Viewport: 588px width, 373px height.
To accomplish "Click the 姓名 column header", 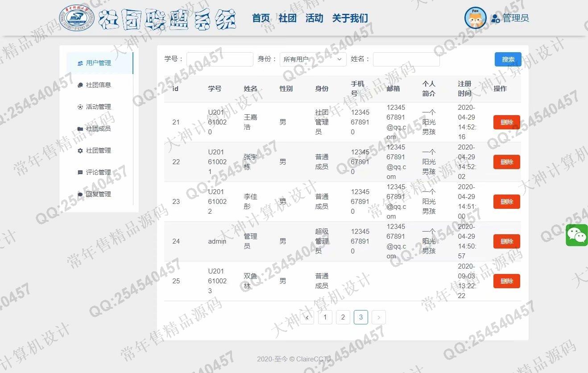I will coord(250,89).
